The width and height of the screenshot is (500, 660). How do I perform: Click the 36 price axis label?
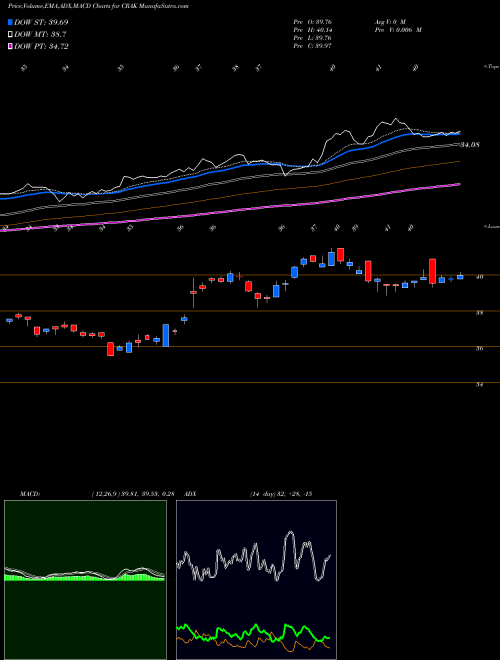pyautogui.click(x=479, y=349)
